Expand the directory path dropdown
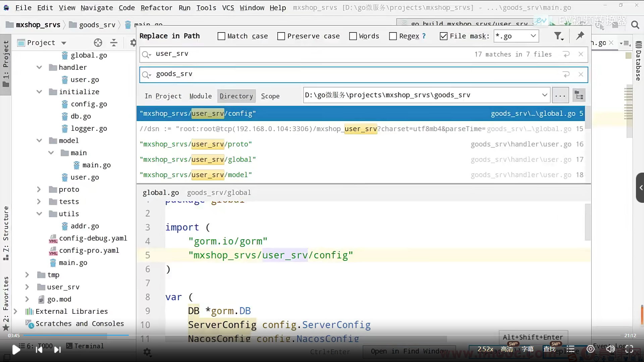644x362 pixels. (x=544, y=95)
